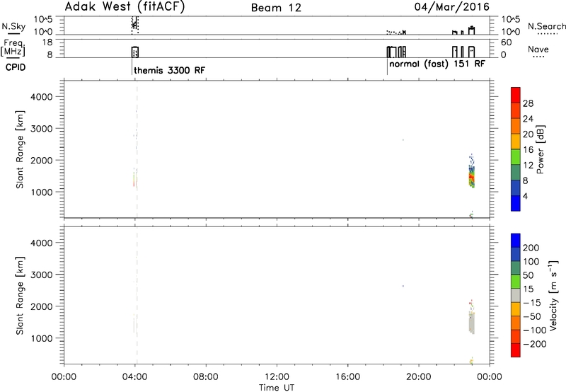The image size is (566, 392).
Task: Click the noise bar near 04:00 in top panel
Action: (x=135, y=25)
